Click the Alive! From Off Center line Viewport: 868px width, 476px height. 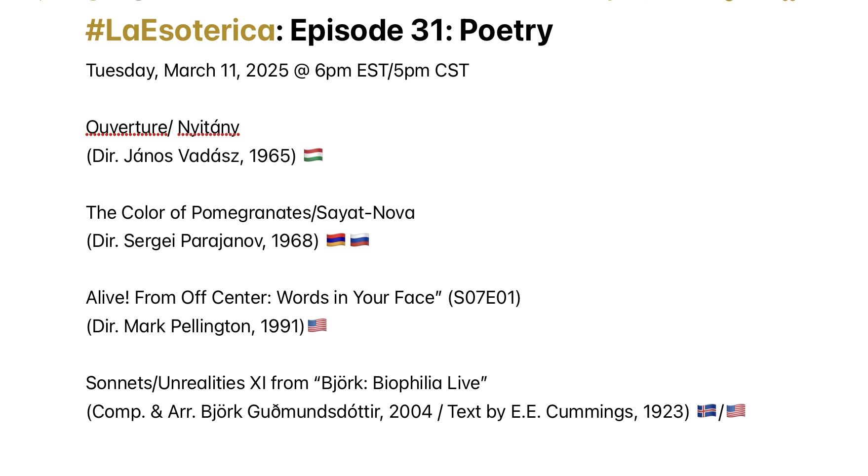303,298
